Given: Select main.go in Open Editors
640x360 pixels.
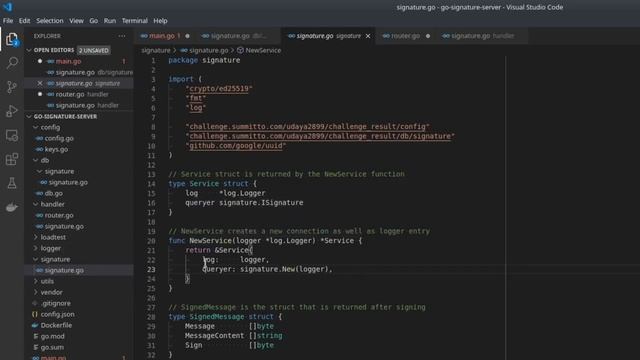Looking at the screenshot, I should 68,61.
